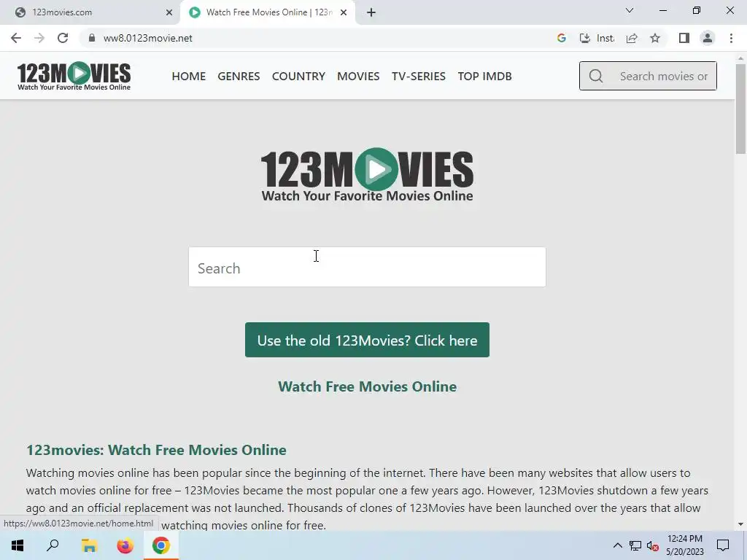747x560 pixels.
Task: Click the network tray icon
Action: (x=635, y=545)
